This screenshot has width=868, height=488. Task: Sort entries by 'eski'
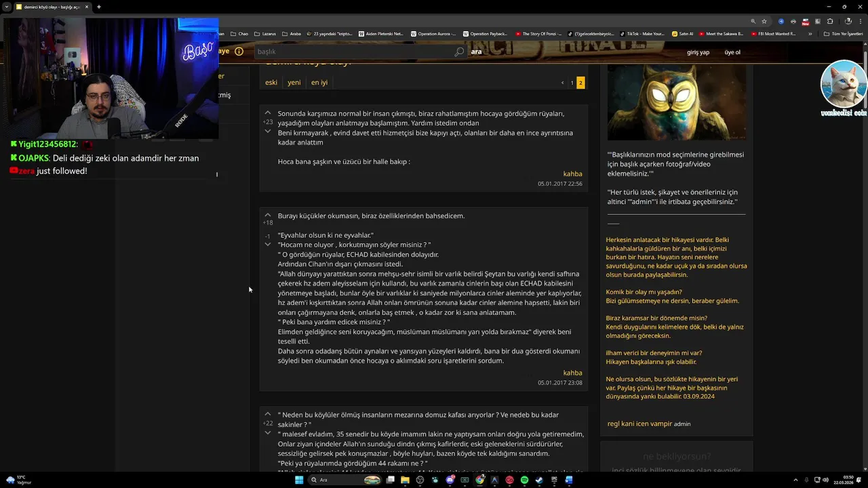pos(271,82)
